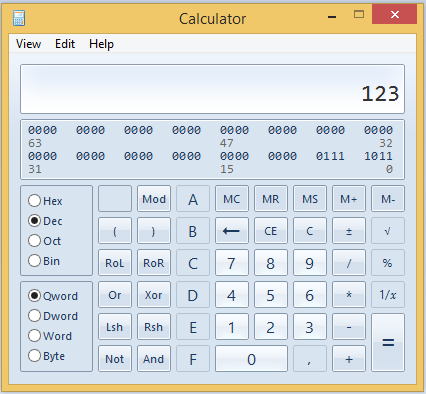Click the RoL rotate left button

click(x=115, y=263)
